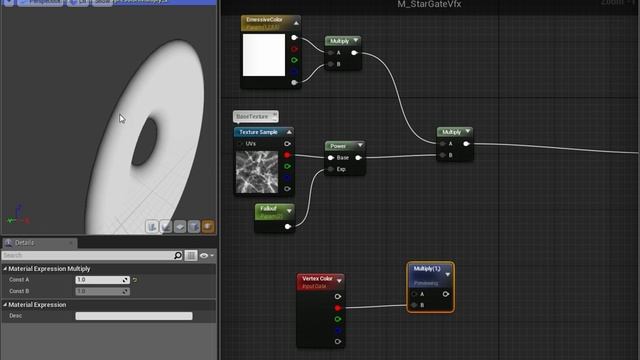The image size is (640, 360).
Task: Expand the right Multiply node dropdown arrow
Action: (467, 131)
